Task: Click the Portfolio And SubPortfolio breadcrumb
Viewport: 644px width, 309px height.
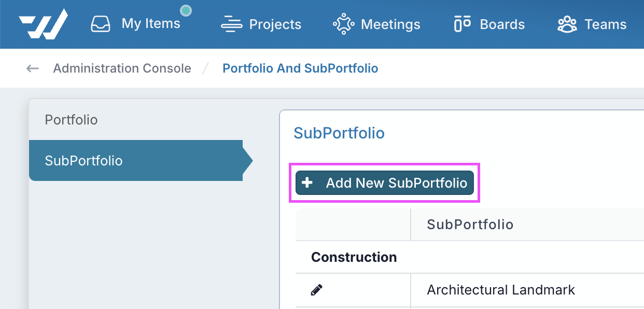Action: [300, 68]
